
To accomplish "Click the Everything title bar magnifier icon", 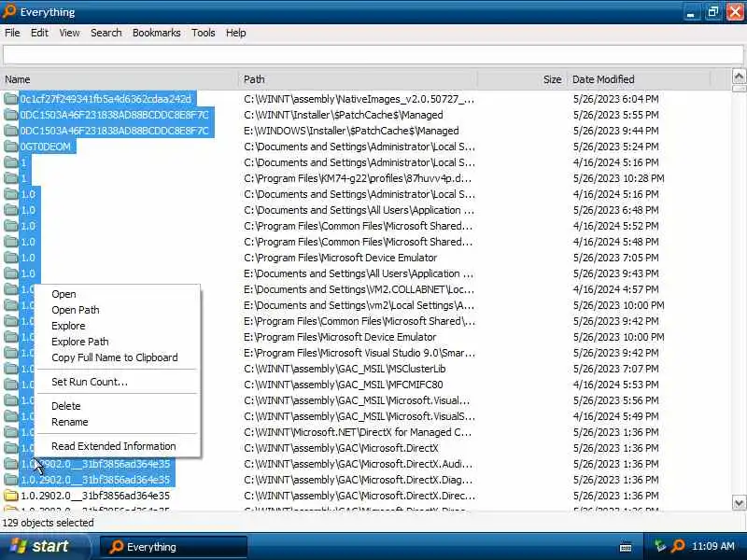I will 9,11.
